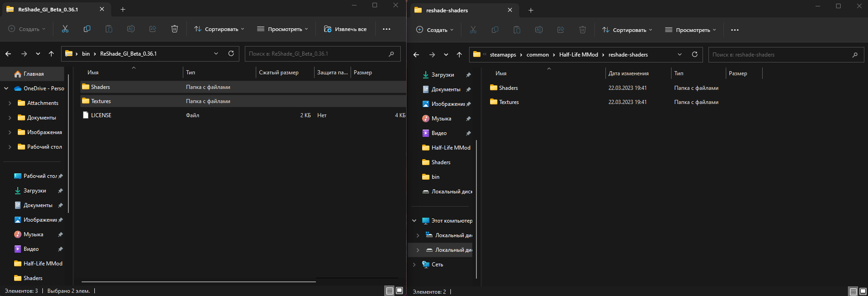Refresh the ReShade_GI_Beta_0.36.1 folder view

(x=231, y=53)
